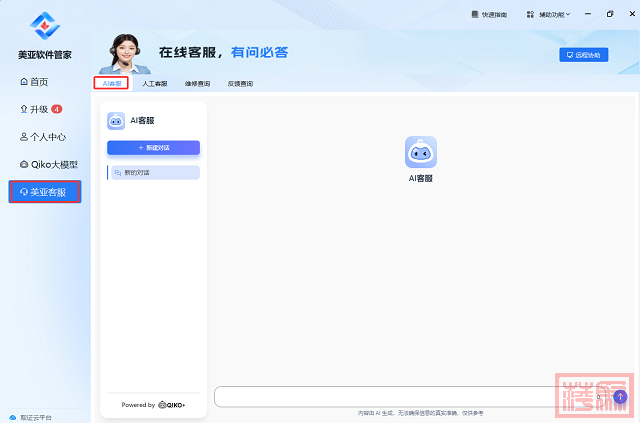Click the 辅助功能 grid icon
The height and width of the screenshot is (423, 640).
pyautogui.click(x=530, y=14)
